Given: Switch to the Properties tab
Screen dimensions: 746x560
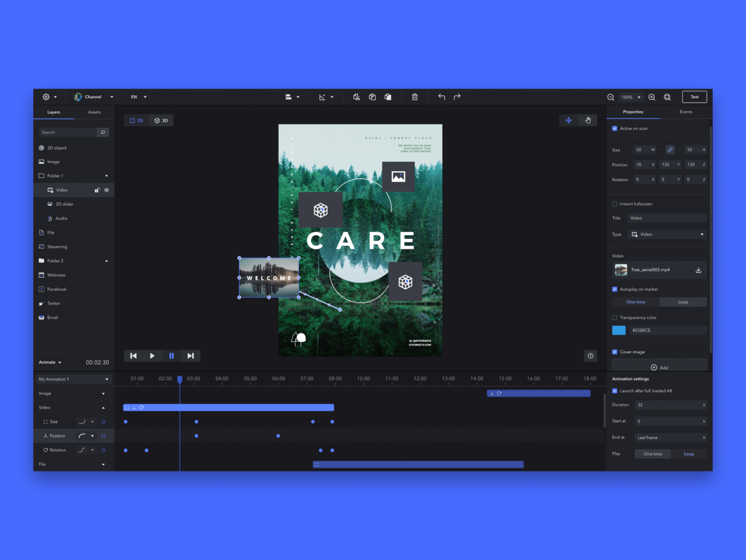Looking at the screenshot, I should pos(633,112).
